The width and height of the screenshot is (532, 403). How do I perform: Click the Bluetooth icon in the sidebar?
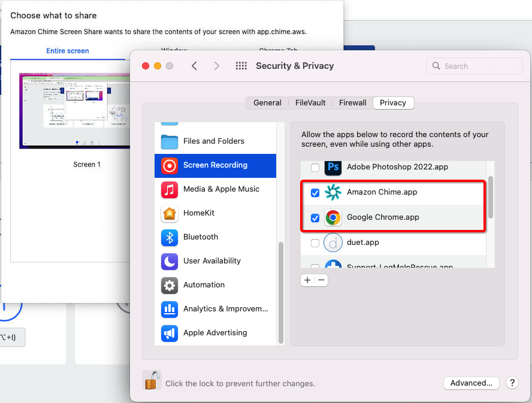[x=170, y=238]
